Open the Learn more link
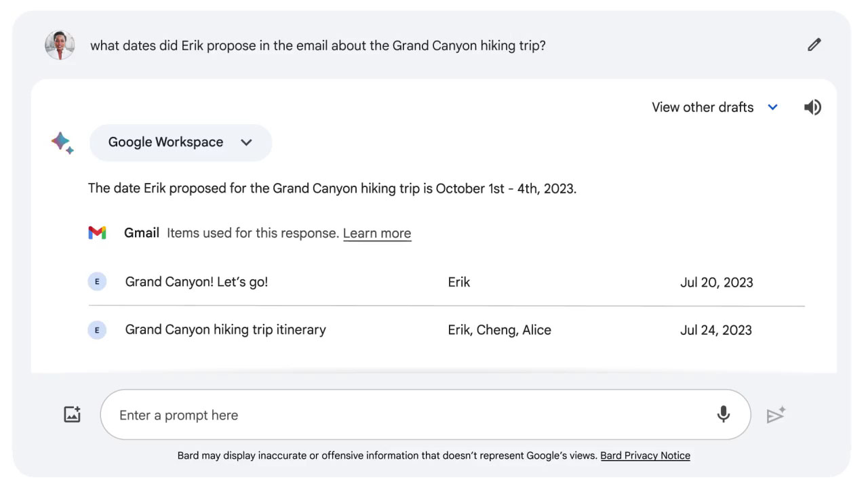The image size is (868, 488). 377,233
